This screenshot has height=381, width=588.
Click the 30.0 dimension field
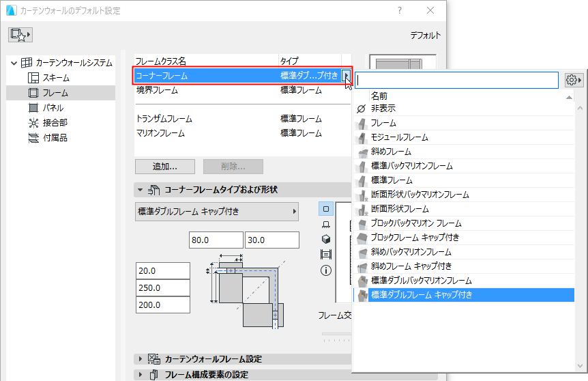click(x=272, y=240)
